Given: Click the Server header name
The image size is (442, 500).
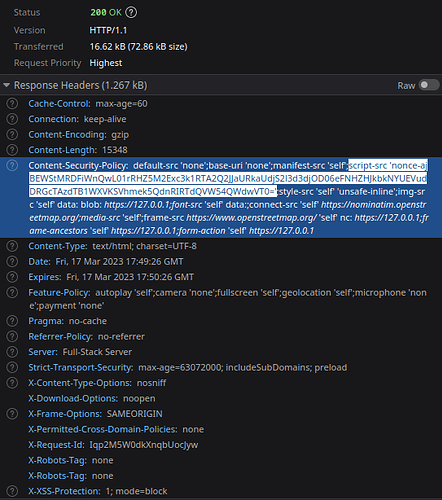Looking at the screenshot, I should point(43,352).
